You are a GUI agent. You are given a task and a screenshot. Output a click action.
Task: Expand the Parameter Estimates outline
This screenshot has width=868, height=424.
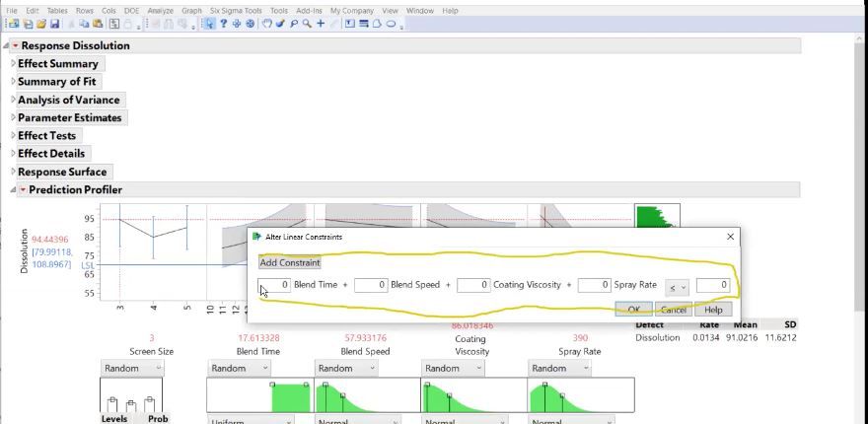14,117
